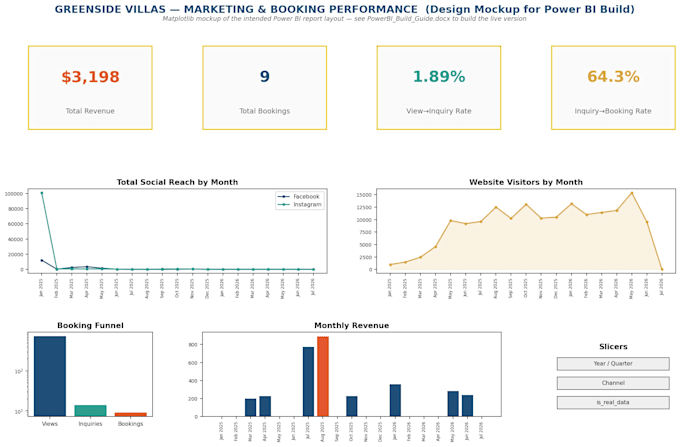The width and height of the screenshot is (680, 447).
Task: Select the Inquiries bar in Booking Funnel
Action: pos(90,411)
